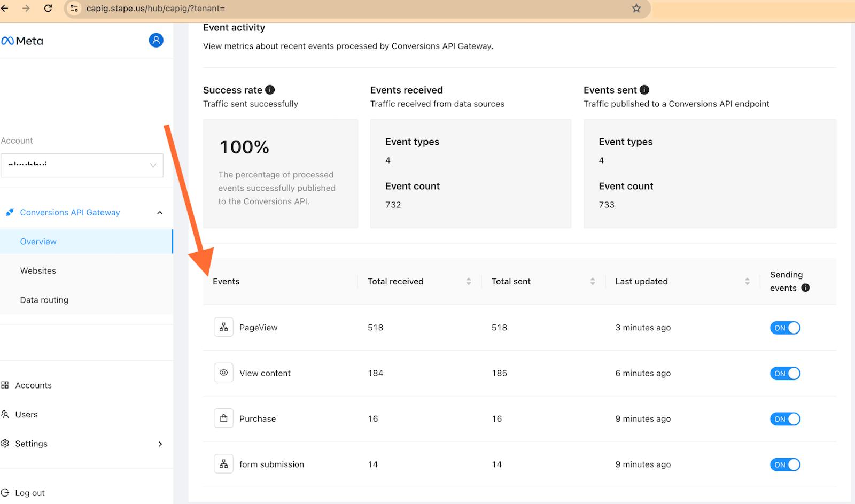The width and height of the screenshot is (855, 504).
Task: Click the form submission event icon
Action: point(223,464)
